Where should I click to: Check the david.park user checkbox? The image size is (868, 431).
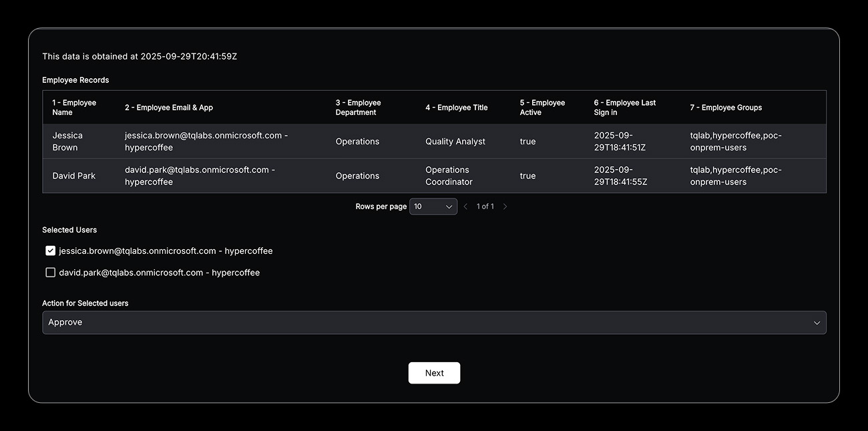pos(51,273)
